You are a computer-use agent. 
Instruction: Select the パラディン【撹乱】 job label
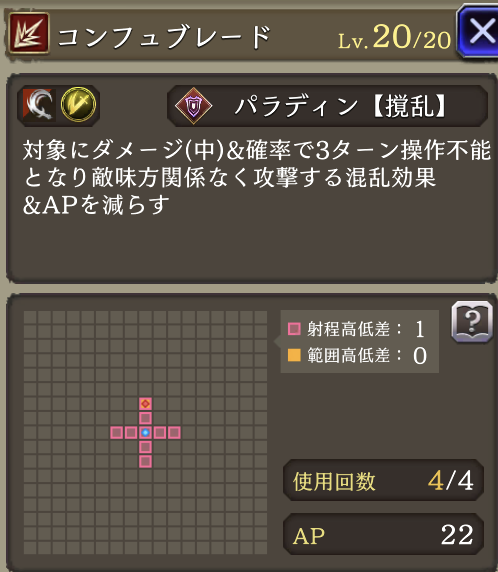tap(340, 107)
